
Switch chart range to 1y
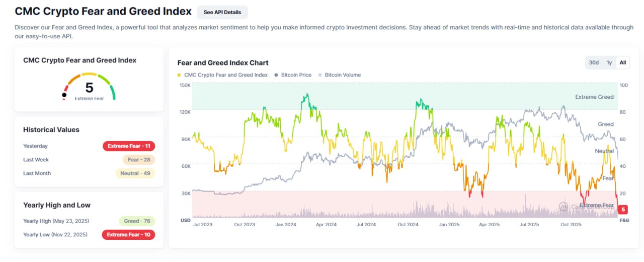[x=609, y=62]
